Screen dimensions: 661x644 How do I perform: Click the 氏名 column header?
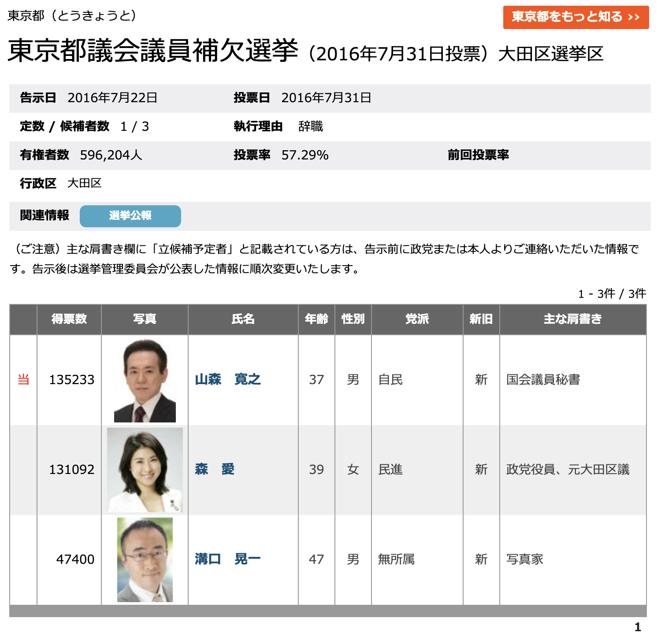(243, 319)
